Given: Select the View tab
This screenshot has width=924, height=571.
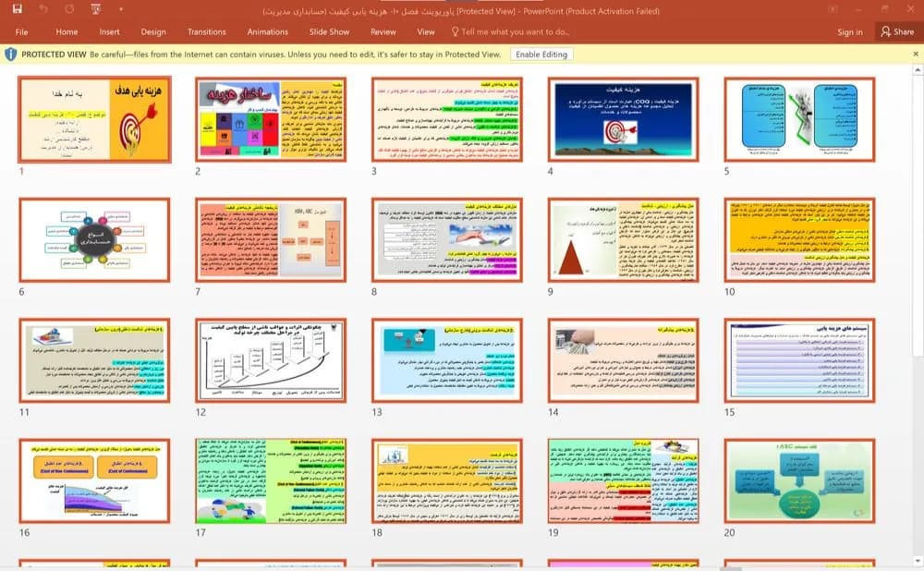Looking at the screenshot, I should pyautogui.click(x=426, y=31).
